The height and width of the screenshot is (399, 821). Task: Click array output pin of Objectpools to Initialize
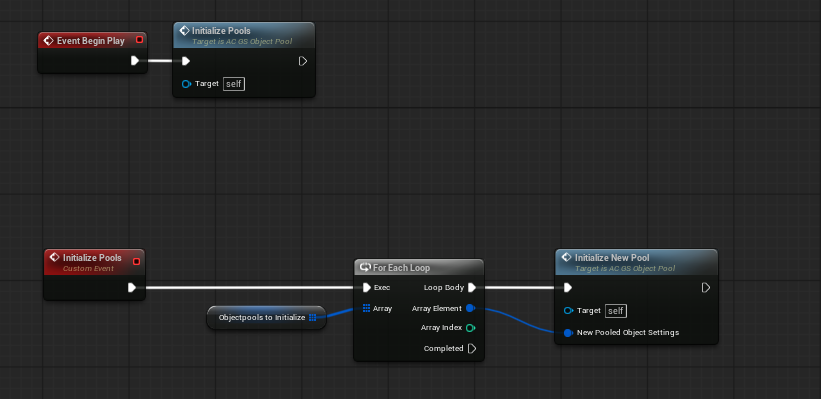313,317
